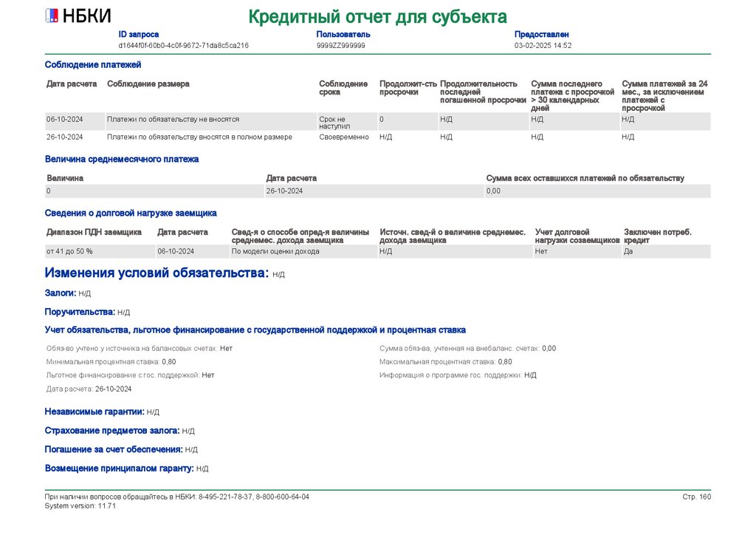
Task: Click the Изменения условий обязательства heading
Action: coord(157,273)
